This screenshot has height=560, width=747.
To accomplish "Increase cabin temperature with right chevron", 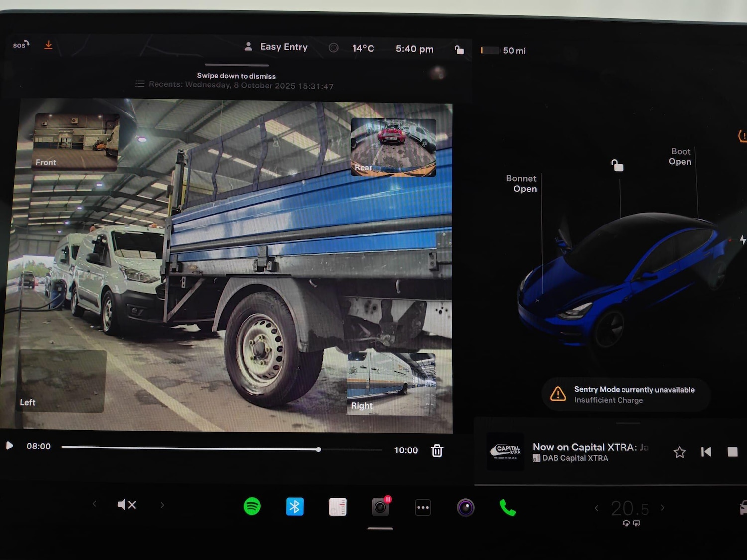I will 663,508.
